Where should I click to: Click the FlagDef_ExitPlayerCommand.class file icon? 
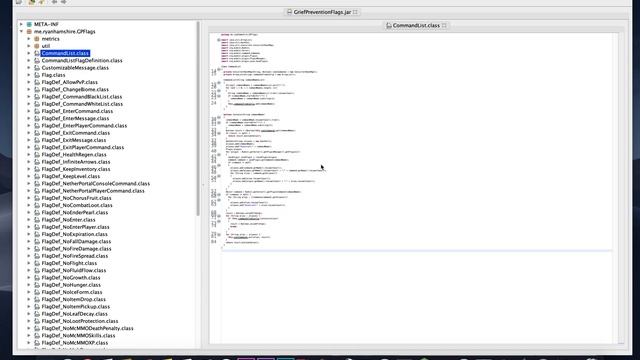pyautogui.click(x=37, y=147)
